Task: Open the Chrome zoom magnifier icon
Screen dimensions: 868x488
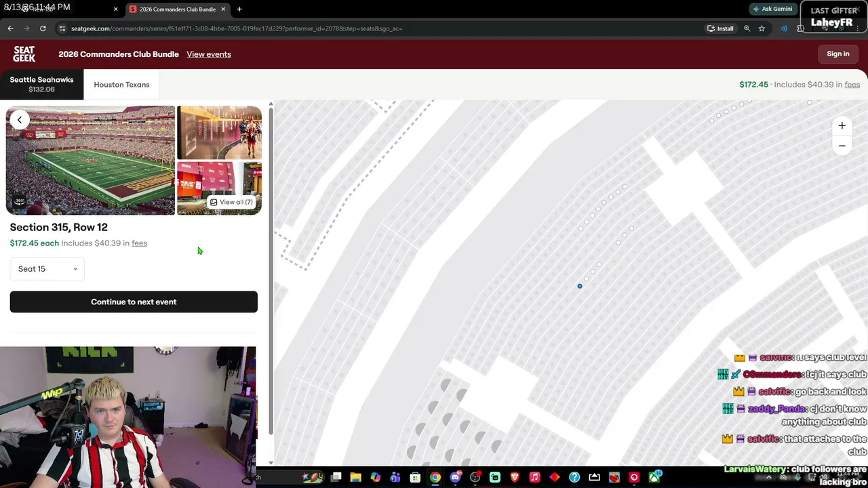Action: click(747, 28)
